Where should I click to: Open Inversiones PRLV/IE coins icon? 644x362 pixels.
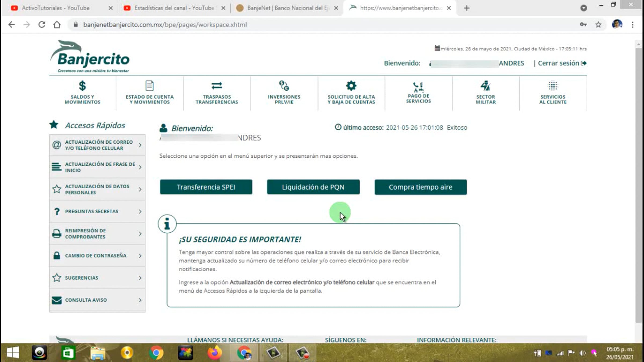point(284,86)
